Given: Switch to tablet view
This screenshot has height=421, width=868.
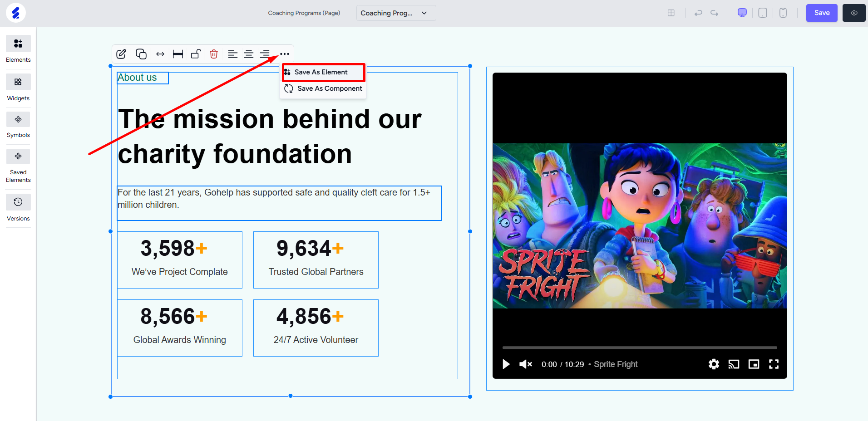Looking at the screenshot, I should pyautogui.click(x=763, y=13).
